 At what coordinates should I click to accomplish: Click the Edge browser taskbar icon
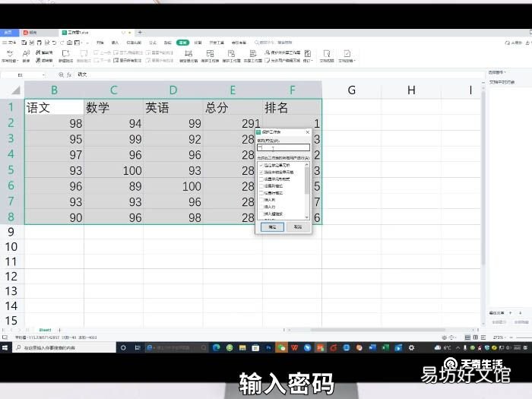point(217,348)
